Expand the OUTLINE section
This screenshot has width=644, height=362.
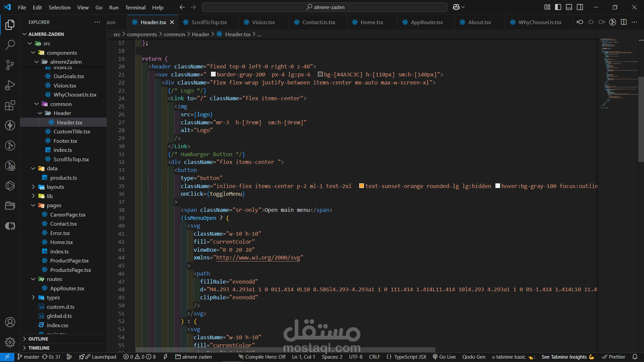tap(38, 339)
